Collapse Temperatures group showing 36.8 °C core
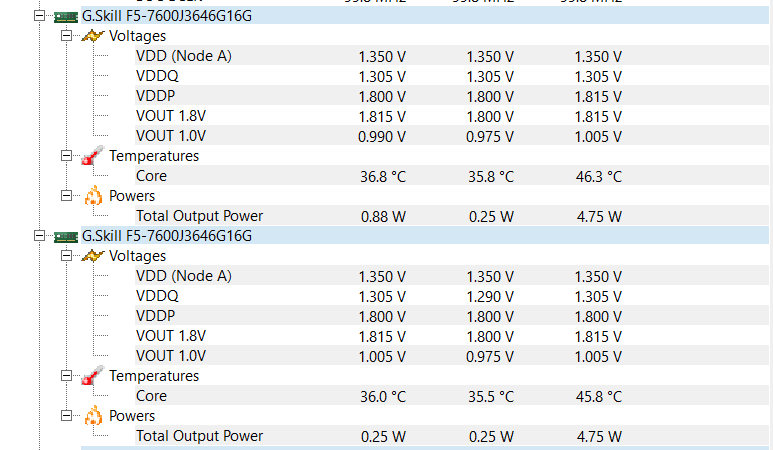 (66, 156)
